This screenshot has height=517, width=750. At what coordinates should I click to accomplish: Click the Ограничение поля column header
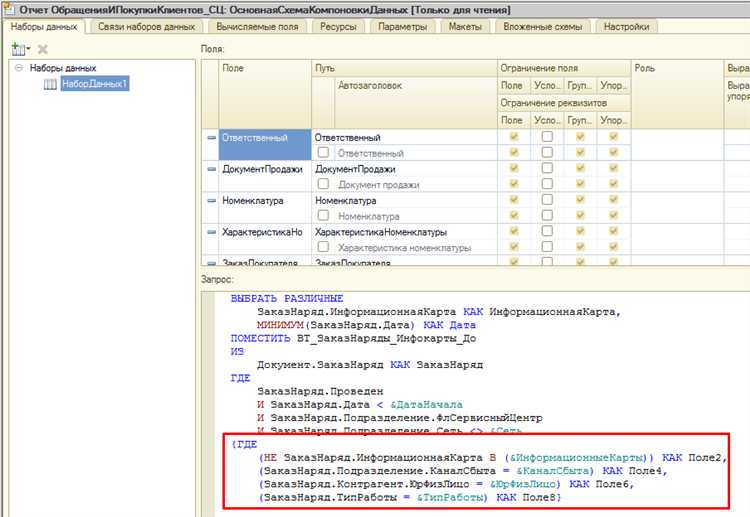(564, 68)
